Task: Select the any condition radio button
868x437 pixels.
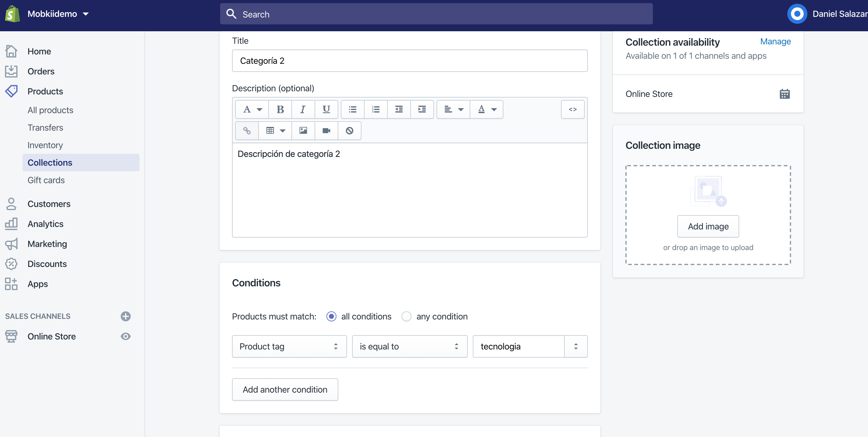Action: [406, 316]
